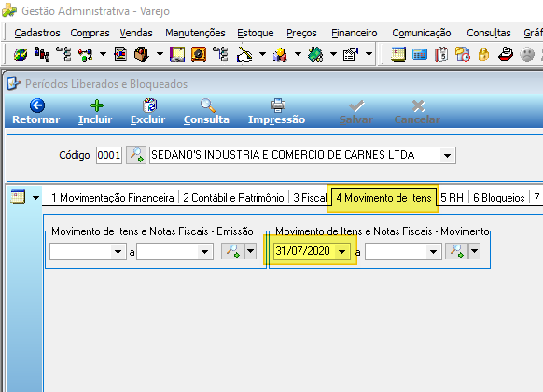Click into the Código field showing 0001
Screen dimensions: 543x392
109,155
